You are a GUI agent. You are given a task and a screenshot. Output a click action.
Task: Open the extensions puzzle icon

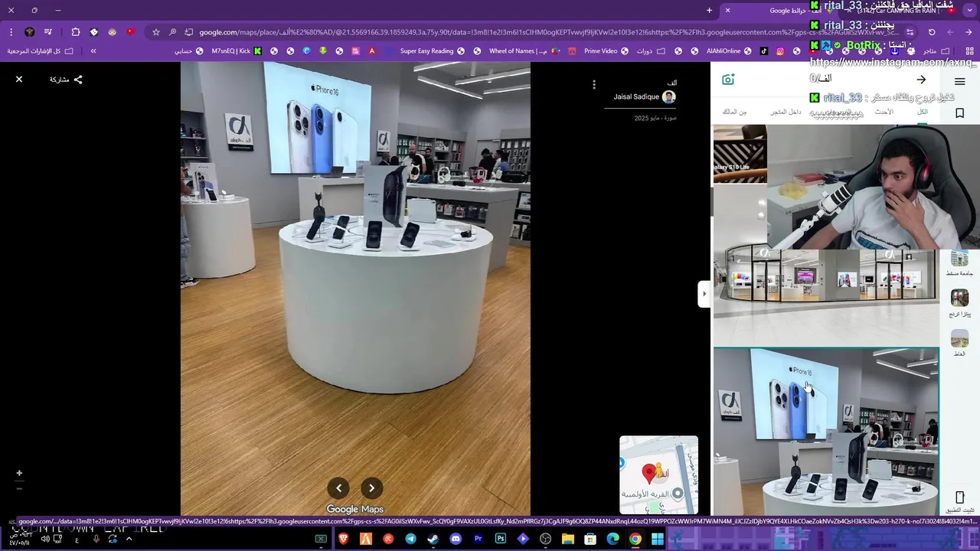pyautogui.click(x=76, y=32)
